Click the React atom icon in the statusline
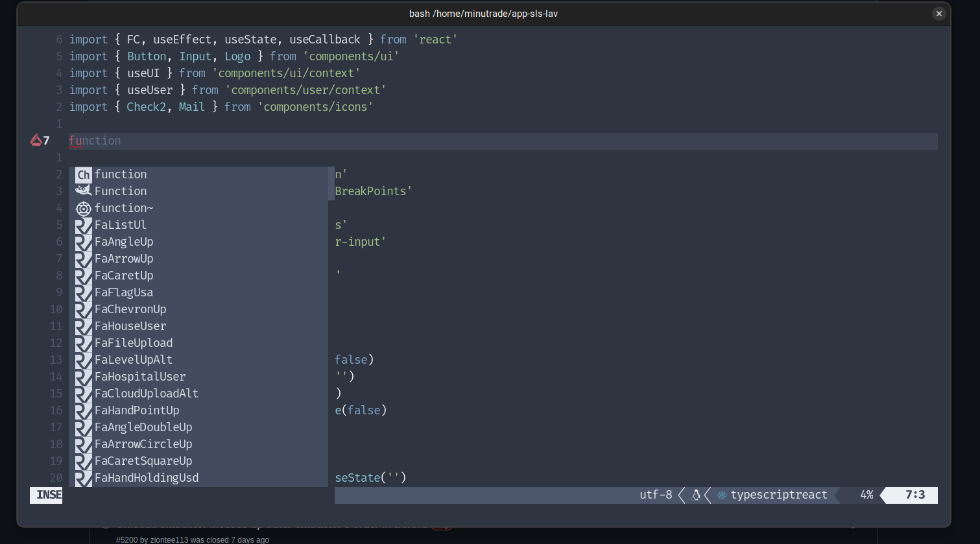This screenshot has height=544, width=980. click(x=721, y=495)
